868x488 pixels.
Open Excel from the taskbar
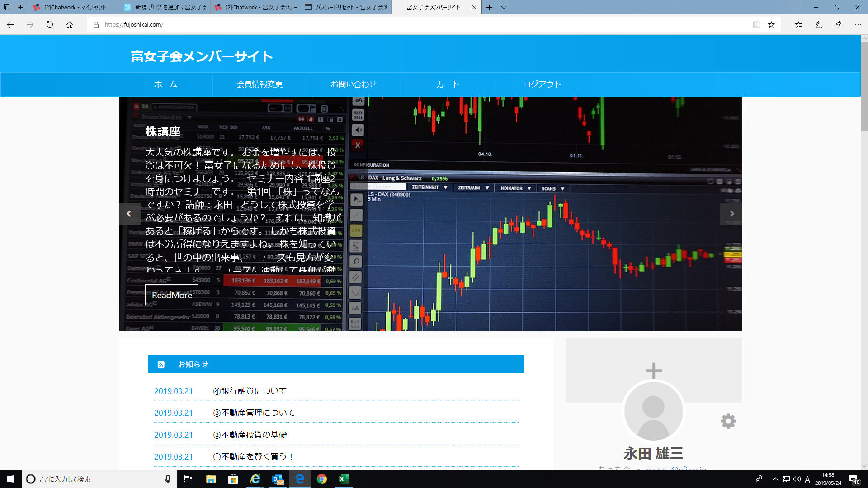(x=344, y=479)
